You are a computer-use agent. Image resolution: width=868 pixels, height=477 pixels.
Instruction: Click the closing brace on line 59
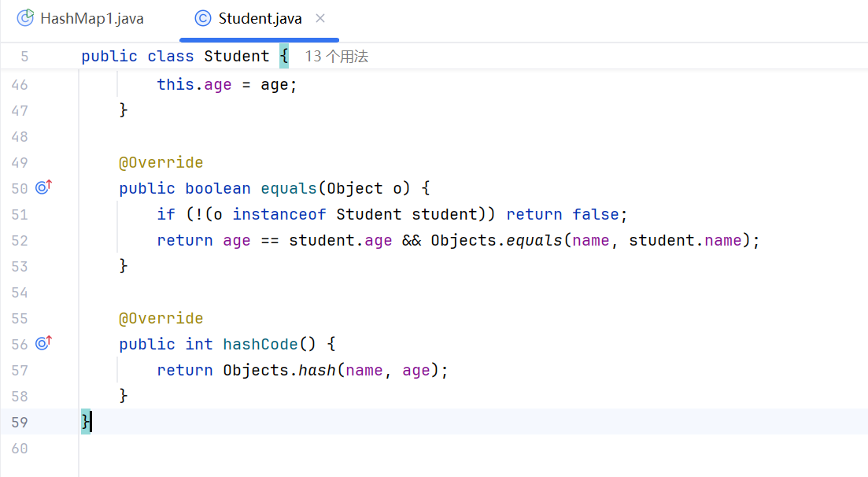86,422
